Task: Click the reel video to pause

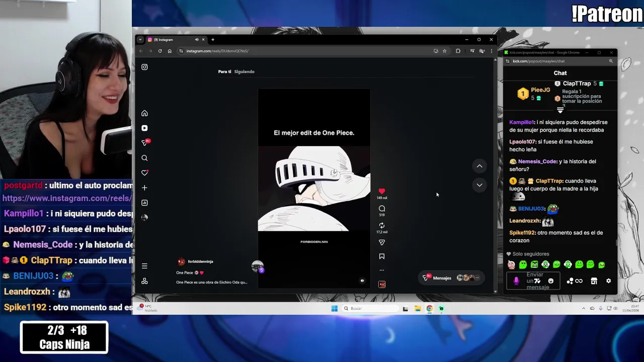Action: click(314, 189)
